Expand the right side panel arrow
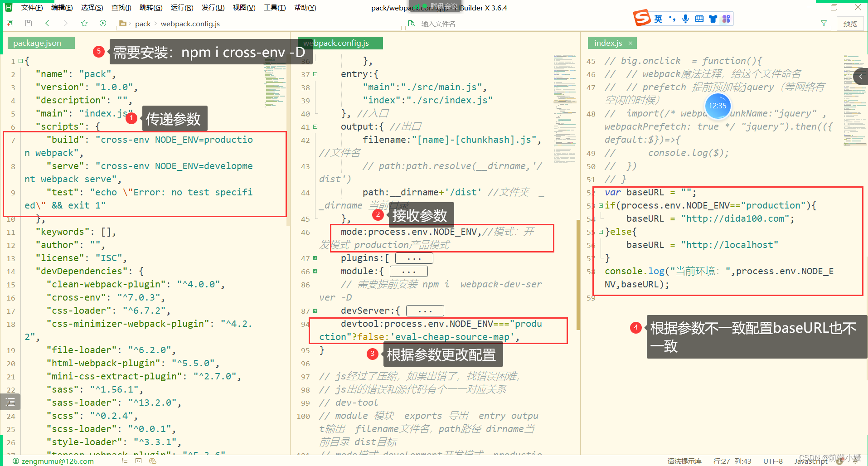 tap(860, 77)
